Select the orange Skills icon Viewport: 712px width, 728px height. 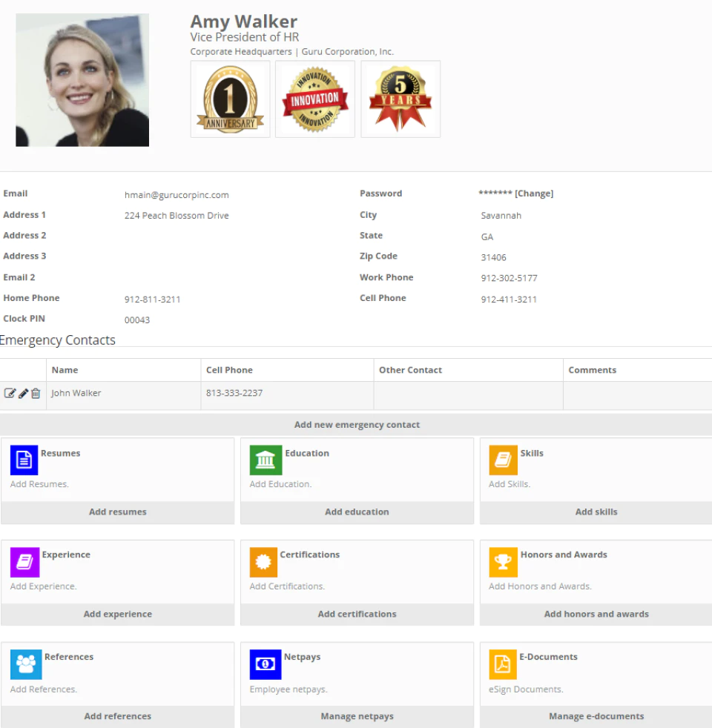(x=503, y=460)
